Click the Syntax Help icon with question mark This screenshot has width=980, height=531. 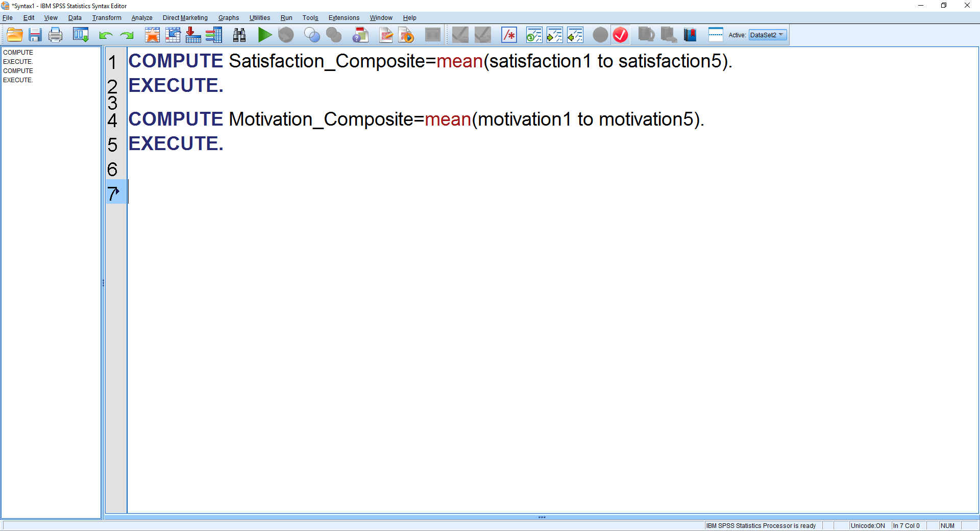point(360,35)
